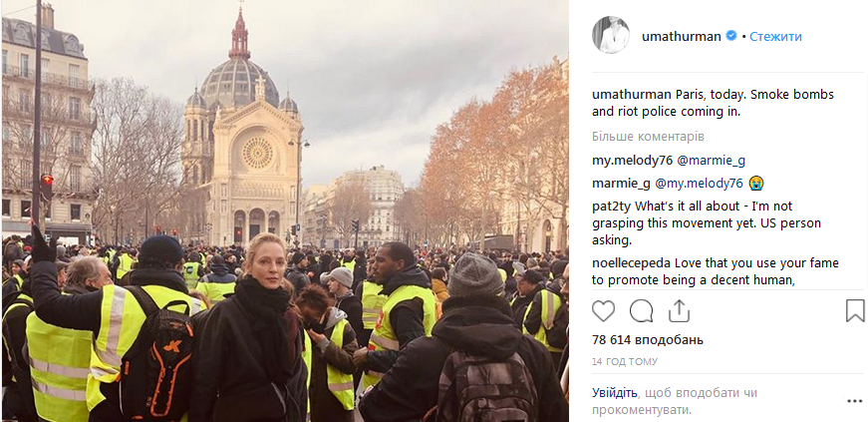
Task: Open the marmie_g commenter profile
Action: point(621,183)
